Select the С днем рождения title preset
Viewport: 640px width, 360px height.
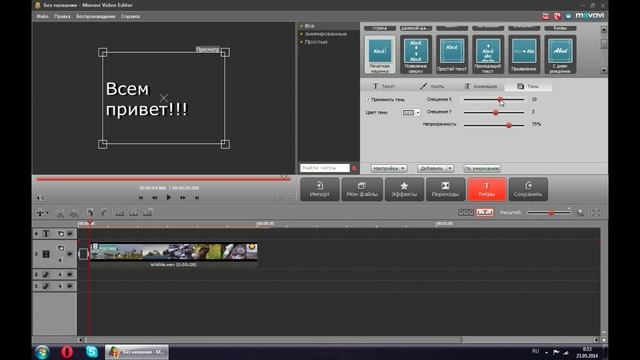point(560,54)
